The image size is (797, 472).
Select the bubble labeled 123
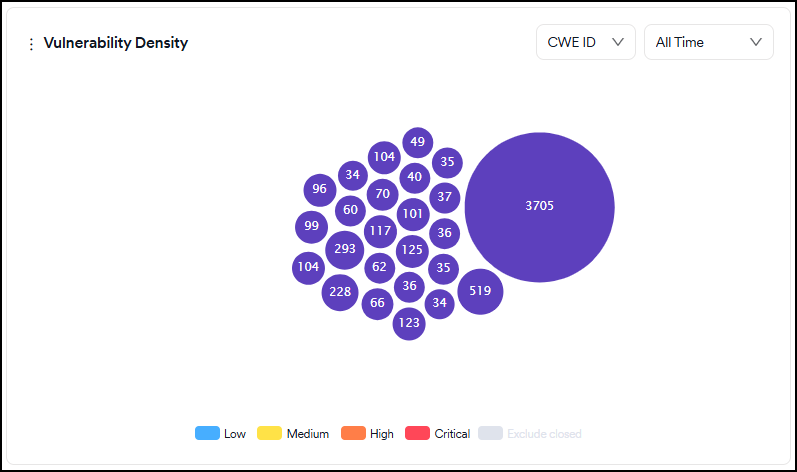[x=409, y=323]
